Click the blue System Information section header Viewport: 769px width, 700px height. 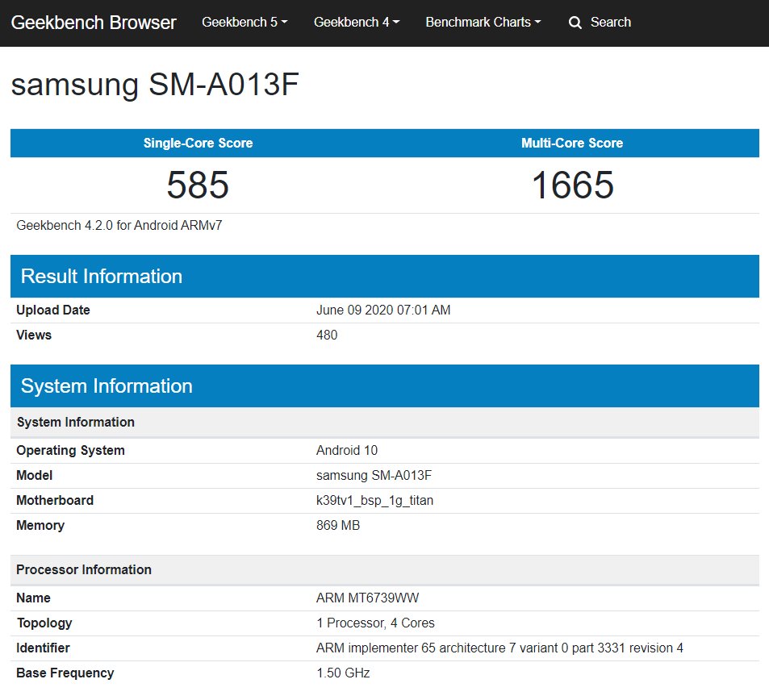[x=385, y=385]
